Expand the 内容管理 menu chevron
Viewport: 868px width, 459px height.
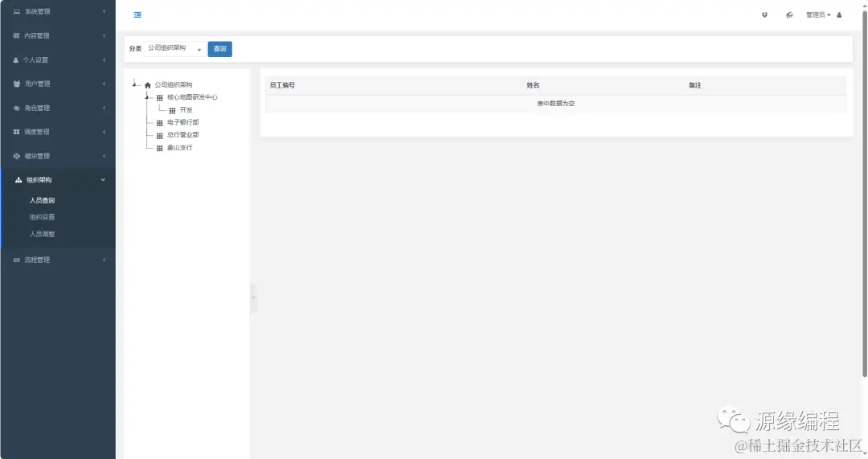104,35
